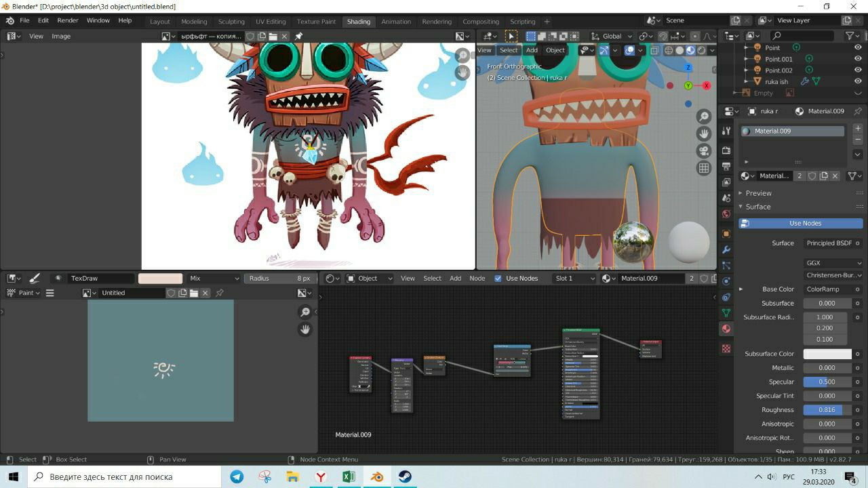The width and height of the screenshot is (868, 488).
Task: Pin the properties editor context
Action: tap(858, 111)
